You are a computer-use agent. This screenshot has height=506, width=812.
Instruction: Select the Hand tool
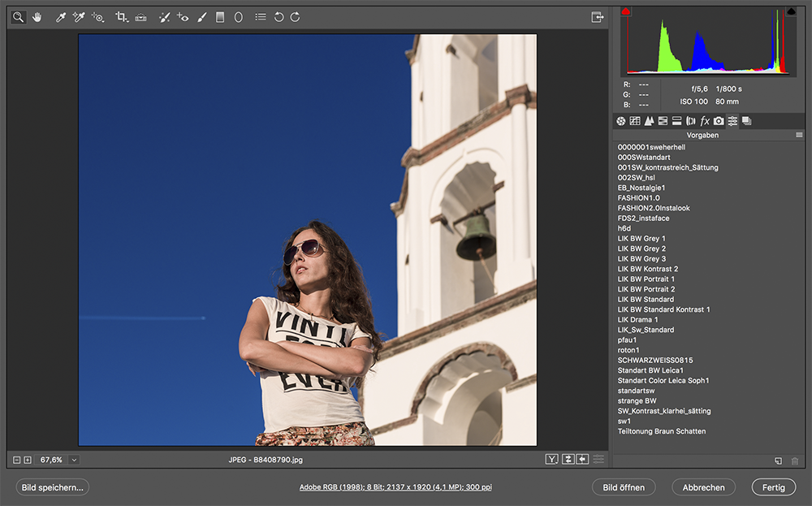point(37,17)
